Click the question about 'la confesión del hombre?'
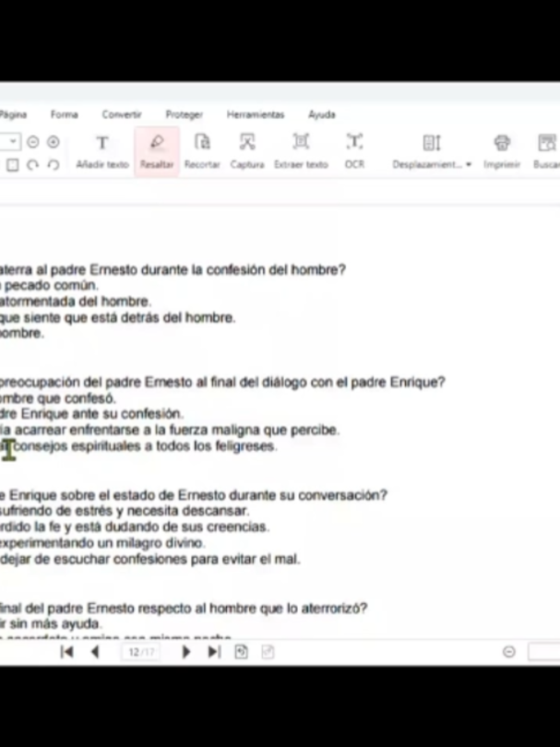Screen dimensions: 560x747 [173, 269]
